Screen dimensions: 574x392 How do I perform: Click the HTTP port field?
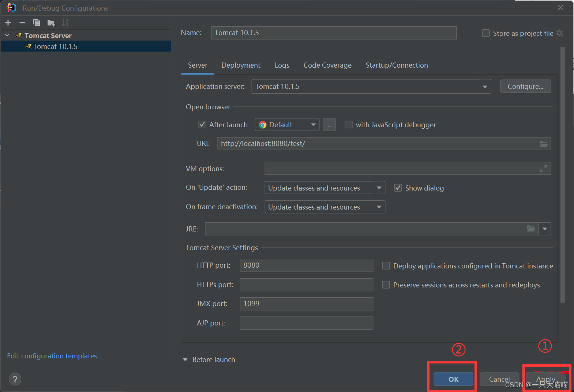tap(307, 265)
